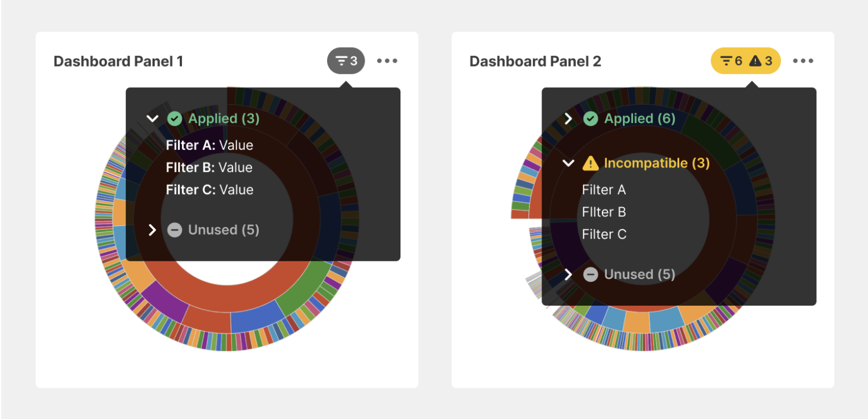Click the filter count badge on Panel 1
This screenshot has height=419, width=868.
click(346, 61)
